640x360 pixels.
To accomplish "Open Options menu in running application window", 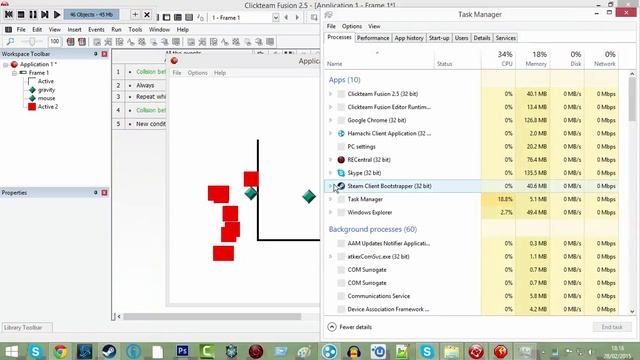I will 198,73.
